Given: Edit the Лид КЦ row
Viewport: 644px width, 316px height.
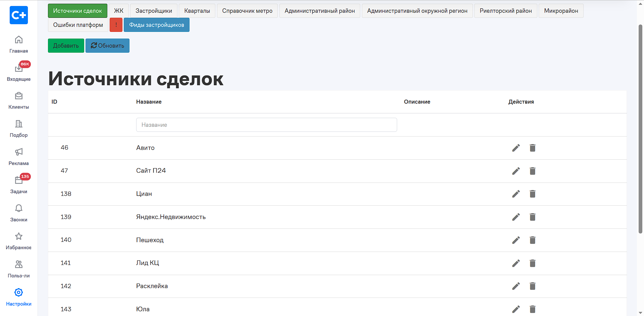Looking at the screenshot, I should point(516,263).
